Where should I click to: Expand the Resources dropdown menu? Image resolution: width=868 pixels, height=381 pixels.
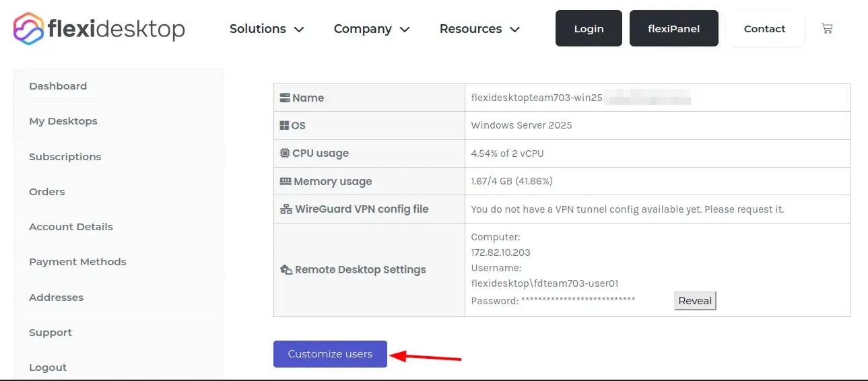point(479,29)
